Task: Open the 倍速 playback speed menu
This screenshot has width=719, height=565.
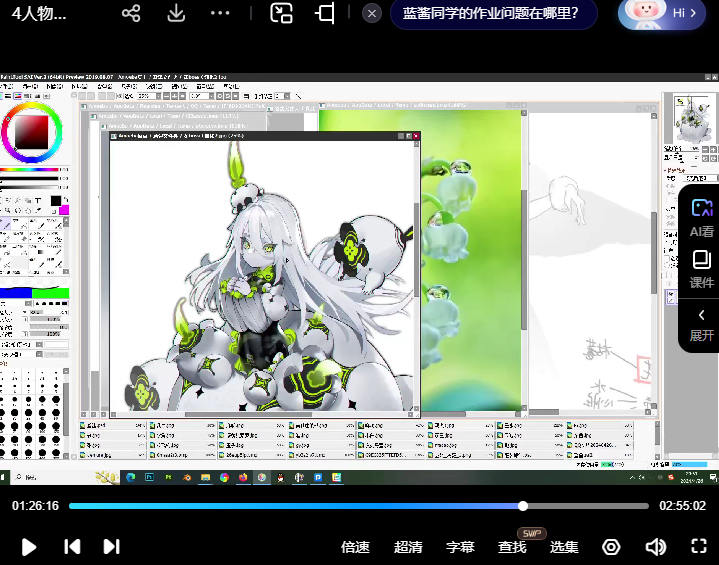Action: 355,547
